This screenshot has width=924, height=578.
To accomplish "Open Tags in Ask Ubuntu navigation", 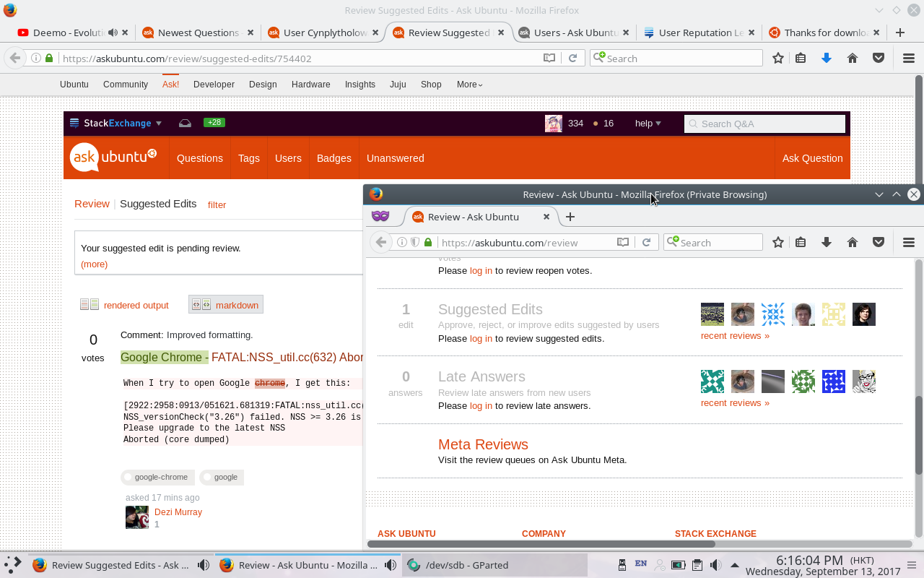I will click(x=249, y=158).
